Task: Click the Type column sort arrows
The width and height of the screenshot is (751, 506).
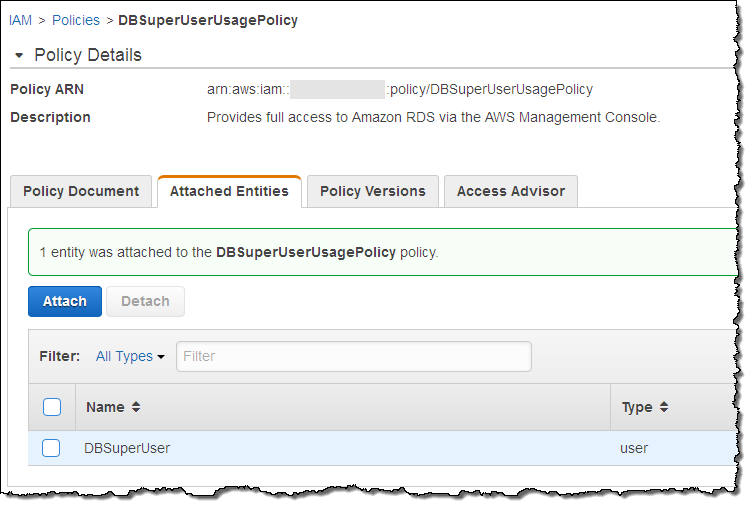Action: click(663, 407)
